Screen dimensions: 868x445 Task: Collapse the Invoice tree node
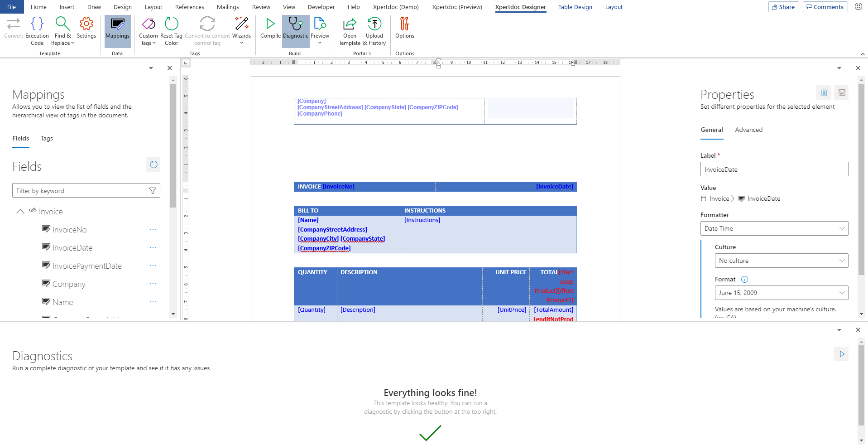coord(20,212)
